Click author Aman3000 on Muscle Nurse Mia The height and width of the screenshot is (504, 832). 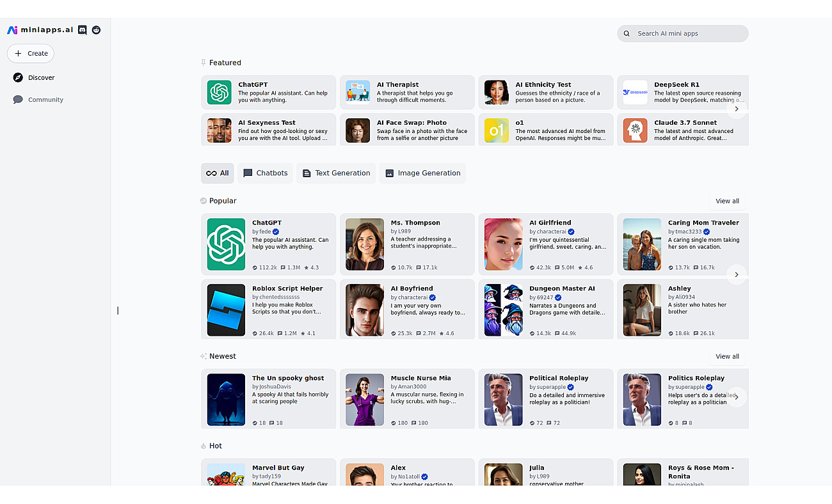pyautogui.click(x=412, y=387)
